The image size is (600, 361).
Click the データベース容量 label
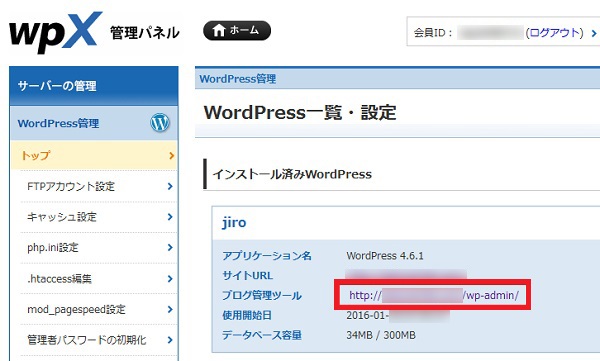(x=262, y=335)
